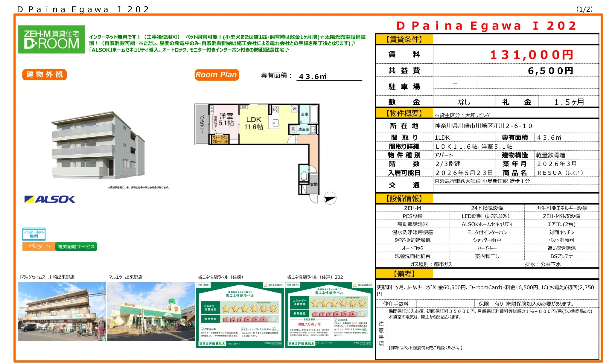The image size is (615, 364).
Task: Click the north compass arrow on floor plan
Action: [330, 198]
